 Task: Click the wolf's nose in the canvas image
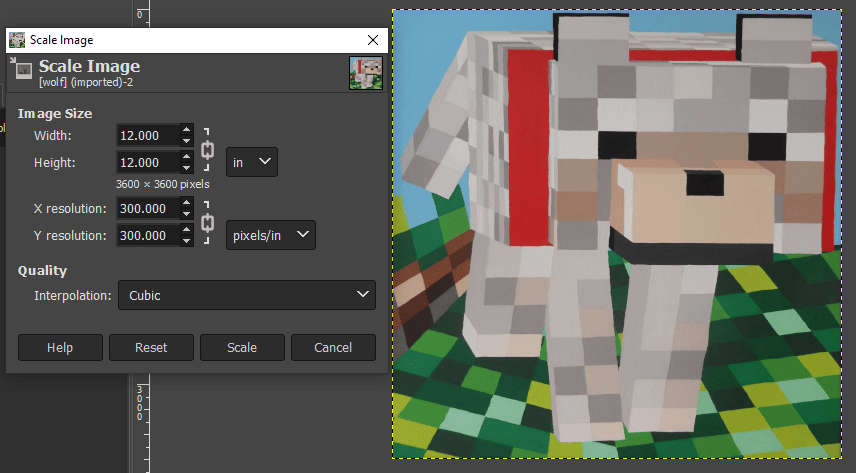tap(705, 183)
